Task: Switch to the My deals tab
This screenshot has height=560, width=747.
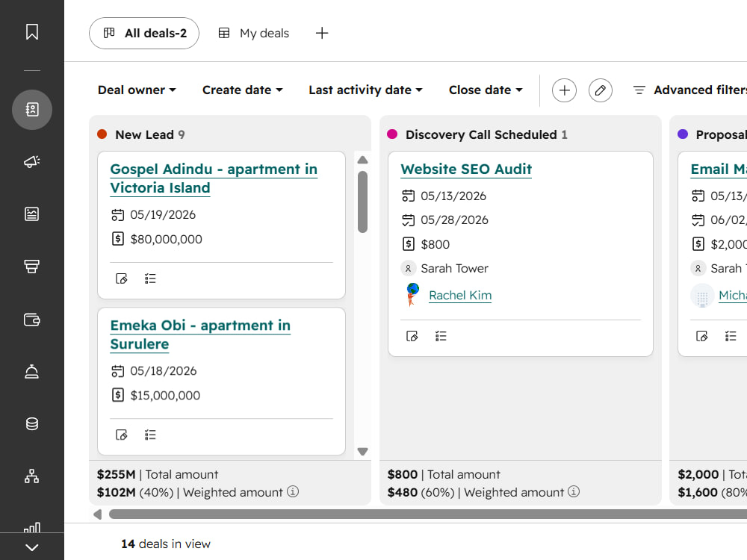Action: (x=254, y=34)
